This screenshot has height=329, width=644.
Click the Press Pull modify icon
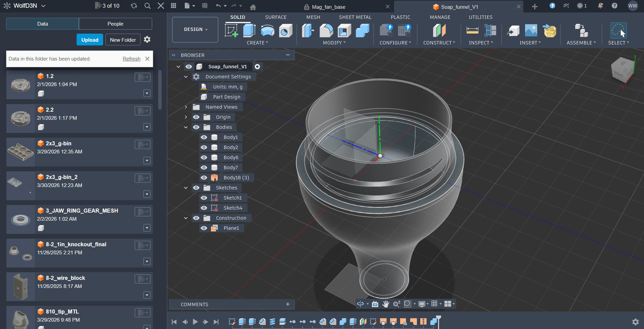click(x=308, y=30)
